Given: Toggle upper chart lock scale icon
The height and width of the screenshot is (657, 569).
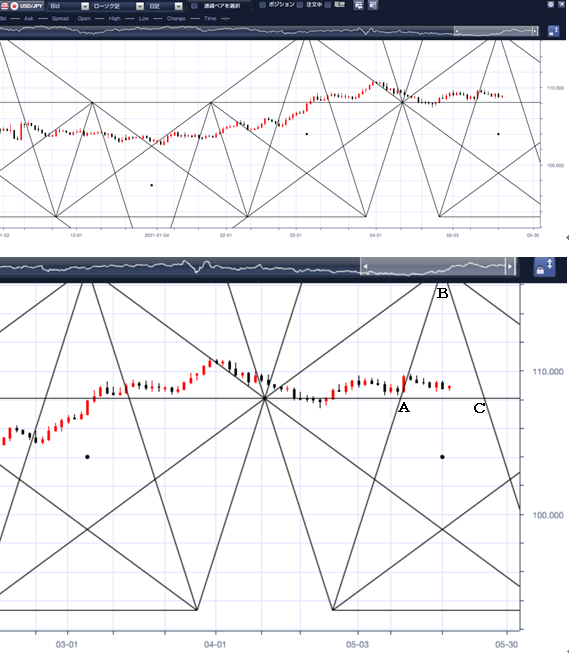Looking at the screenshot, I should 553,31.
